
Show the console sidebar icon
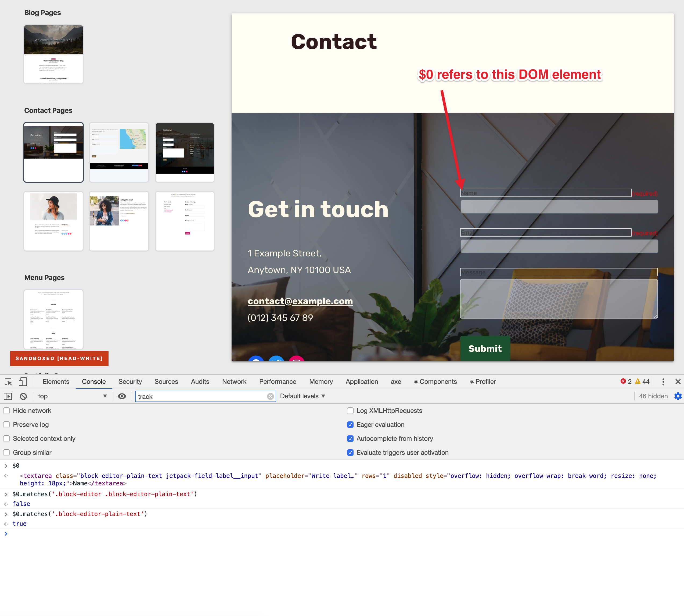[8, 396]
